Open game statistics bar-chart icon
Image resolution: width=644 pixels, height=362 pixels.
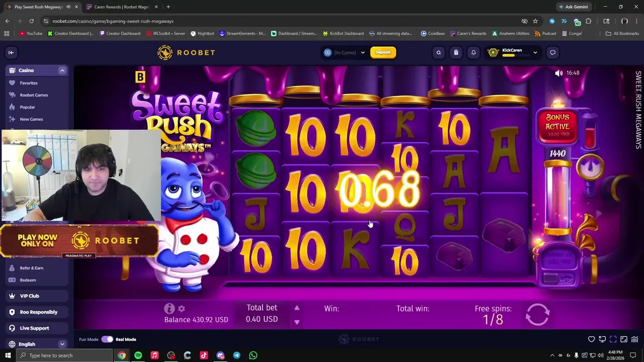pos(634,339)
